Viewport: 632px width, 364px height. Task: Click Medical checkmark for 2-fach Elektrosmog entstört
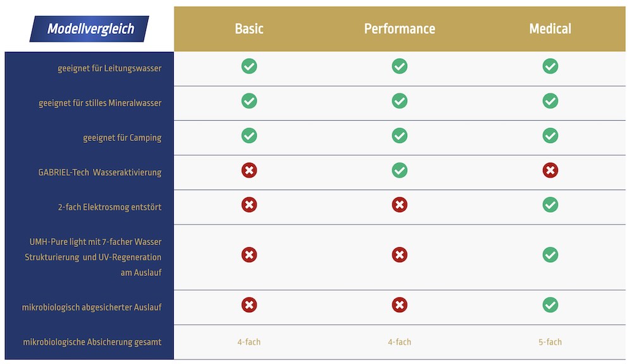tap(550, 205)
